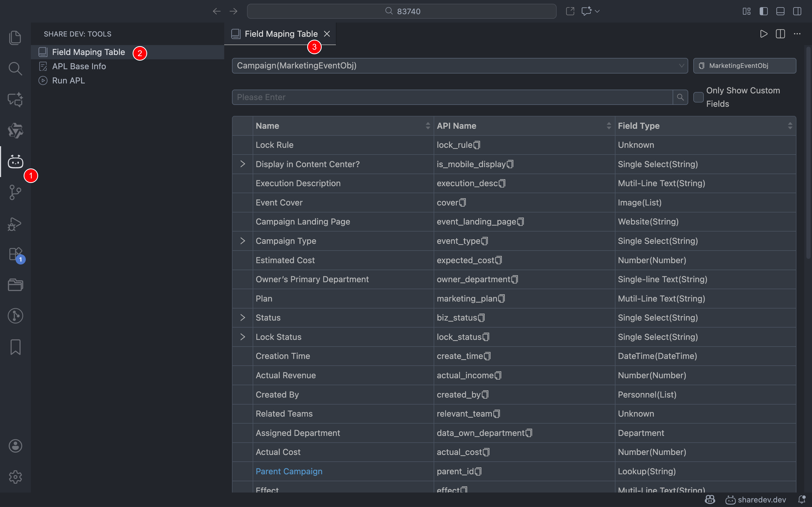
Task: Copy the event_type API name
Action: (484, 241)
